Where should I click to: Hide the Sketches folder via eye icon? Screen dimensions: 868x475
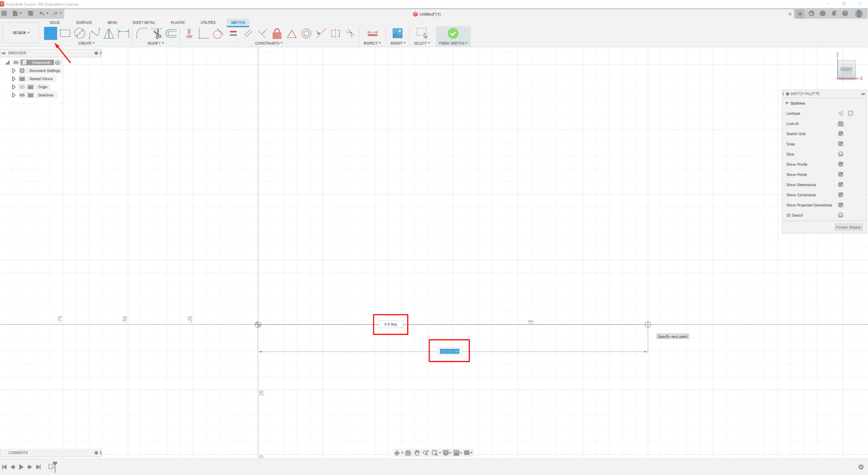22,95
